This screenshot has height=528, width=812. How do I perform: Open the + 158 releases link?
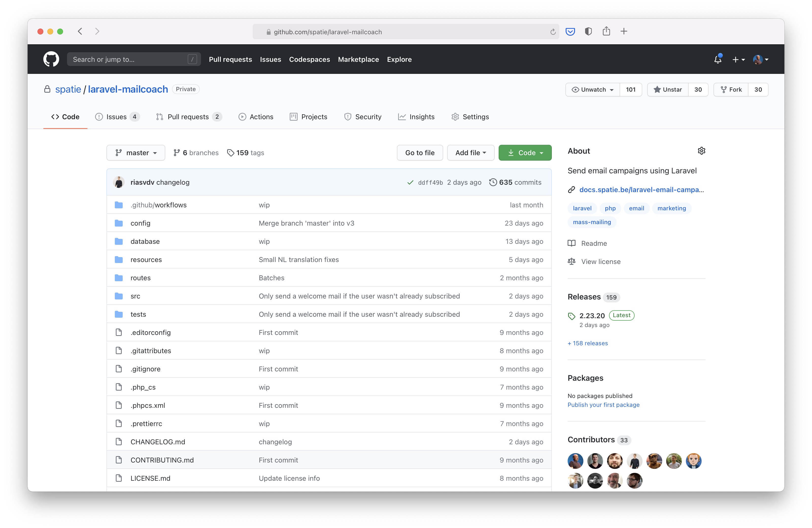pyautogui.click(x=588, y=344)
